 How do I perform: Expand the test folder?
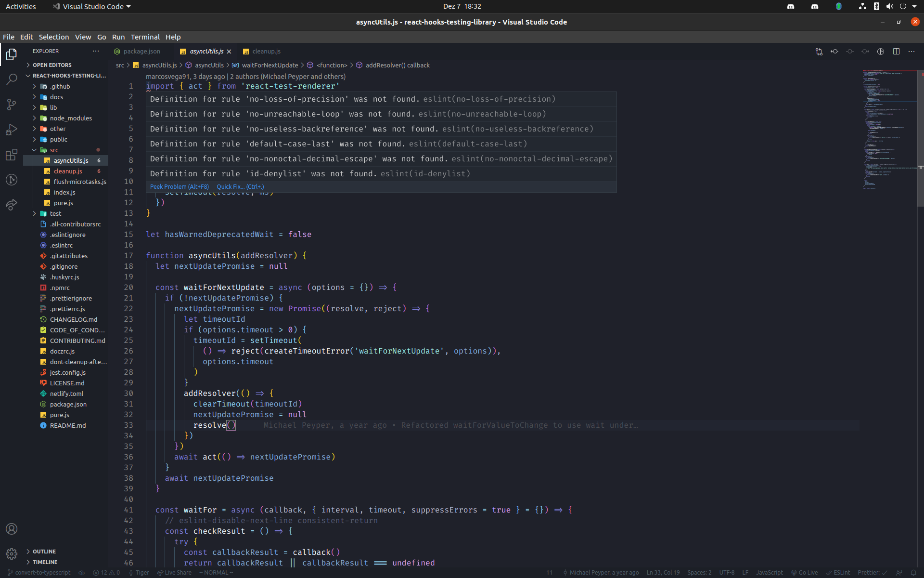coord(55,213)
